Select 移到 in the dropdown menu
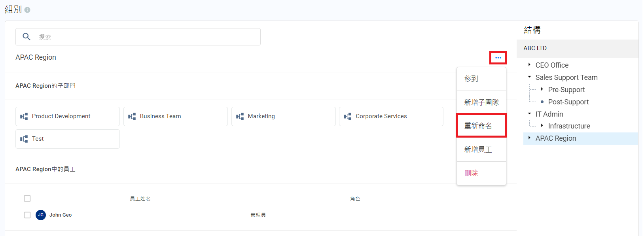644x236 pixels. pyautogui.click(x=481, y=79)
